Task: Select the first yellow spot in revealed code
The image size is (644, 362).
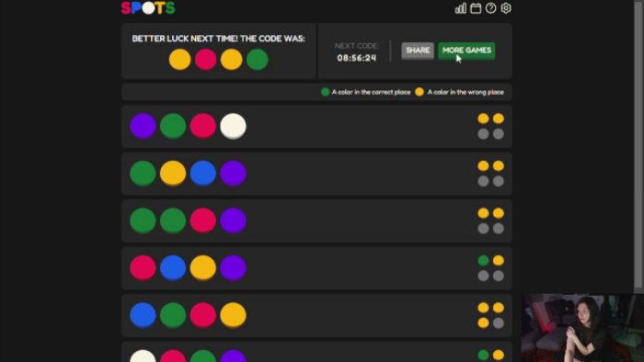Action: 180,60
